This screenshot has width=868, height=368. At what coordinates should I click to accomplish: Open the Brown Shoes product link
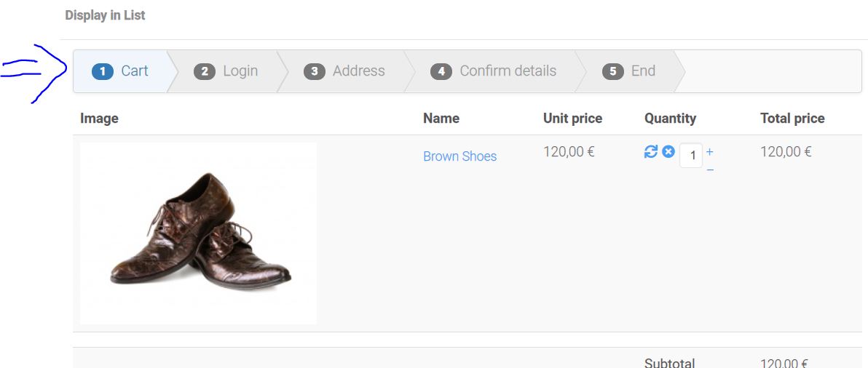[459, 156]
